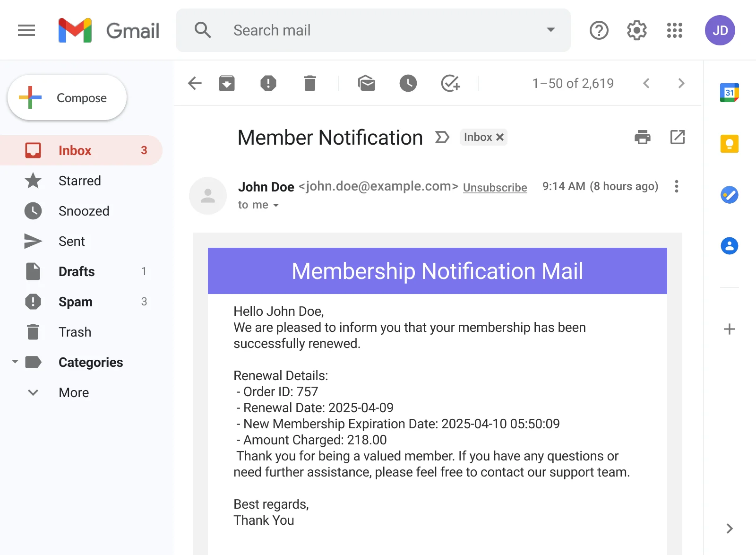The image size is (756, 555).
Task: Open Google Calendar side panel
Action: pyautogui.click(x=729, y=93)
